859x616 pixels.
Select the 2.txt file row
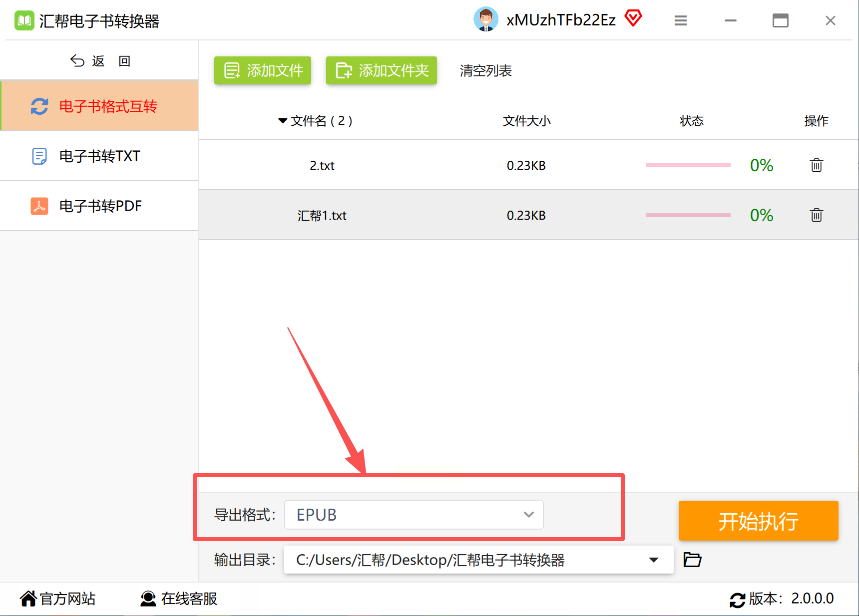(x=529, y=165)
